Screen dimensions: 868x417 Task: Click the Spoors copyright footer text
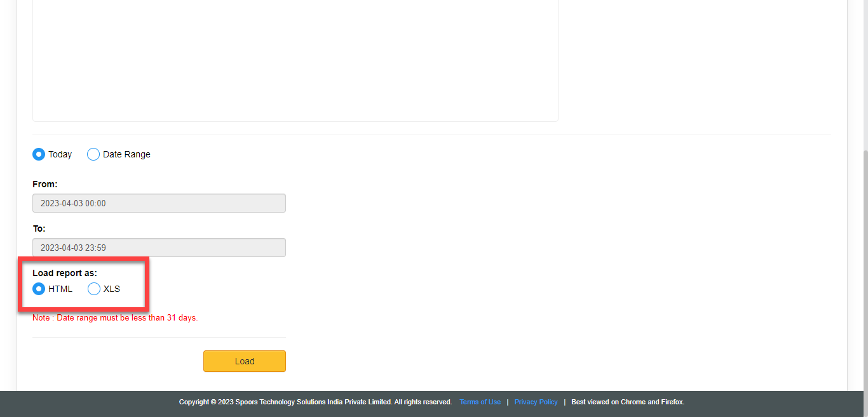[x=315, y=402]
